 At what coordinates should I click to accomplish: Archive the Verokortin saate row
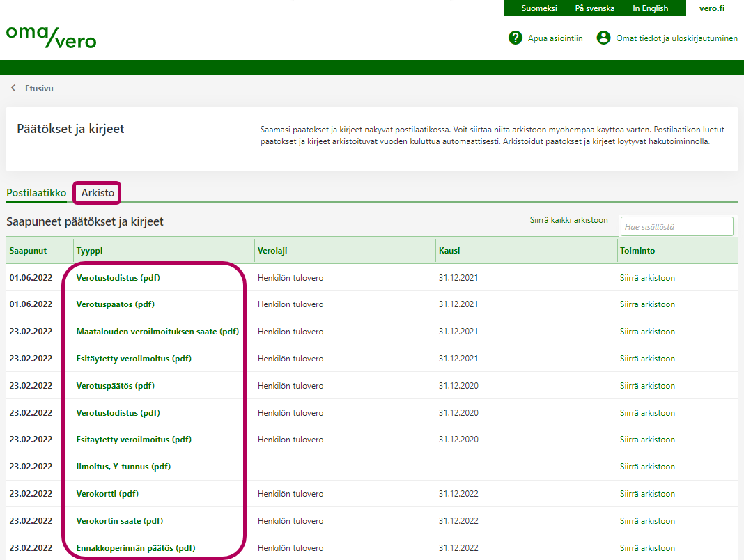coord(647,521)
